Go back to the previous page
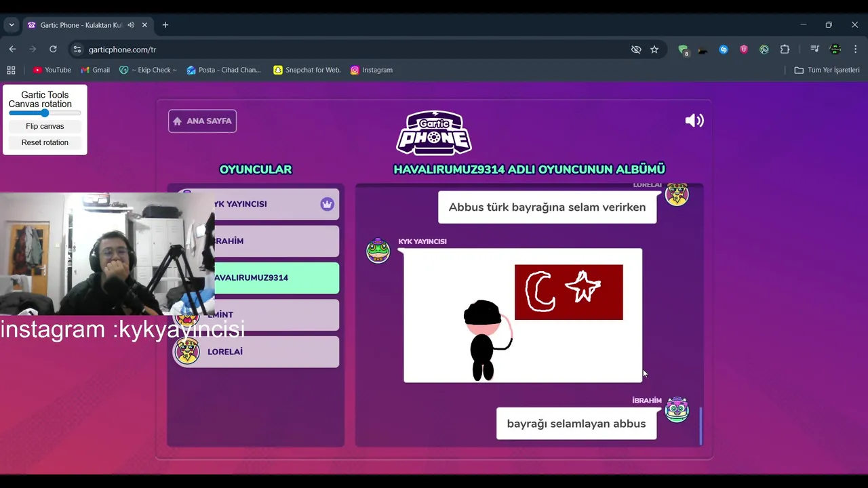 tap(12, 49)
